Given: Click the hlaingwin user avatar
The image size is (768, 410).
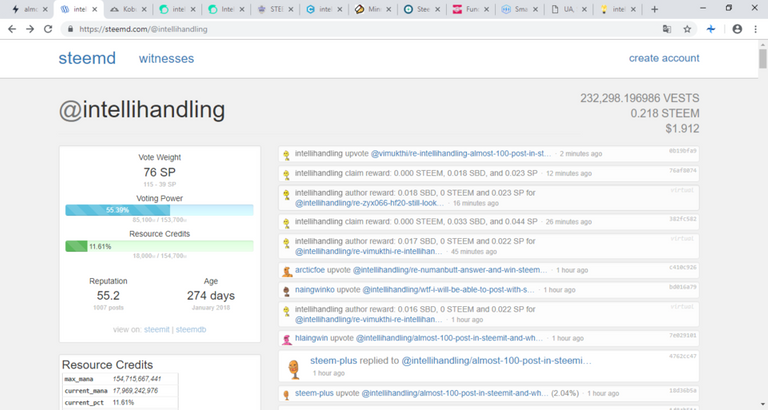Looking at the screenshot, I should pyautogui.click(x=287, y=339).
